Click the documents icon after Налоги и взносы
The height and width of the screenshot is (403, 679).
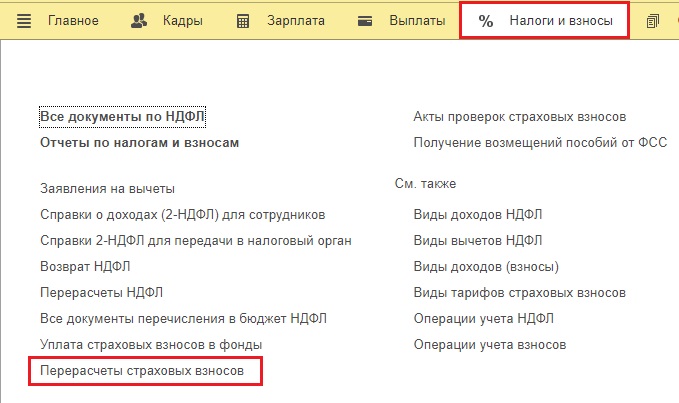pos(653,21)
